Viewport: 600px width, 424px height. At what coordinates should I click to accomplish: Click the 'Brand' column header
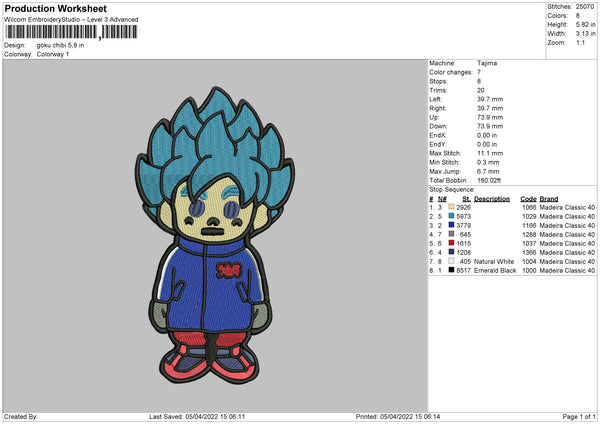point(549,199)
